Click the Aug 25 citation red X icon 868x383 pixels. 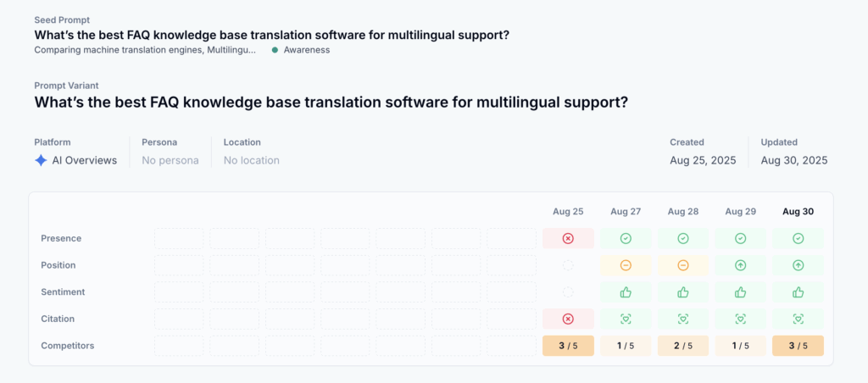568,319
